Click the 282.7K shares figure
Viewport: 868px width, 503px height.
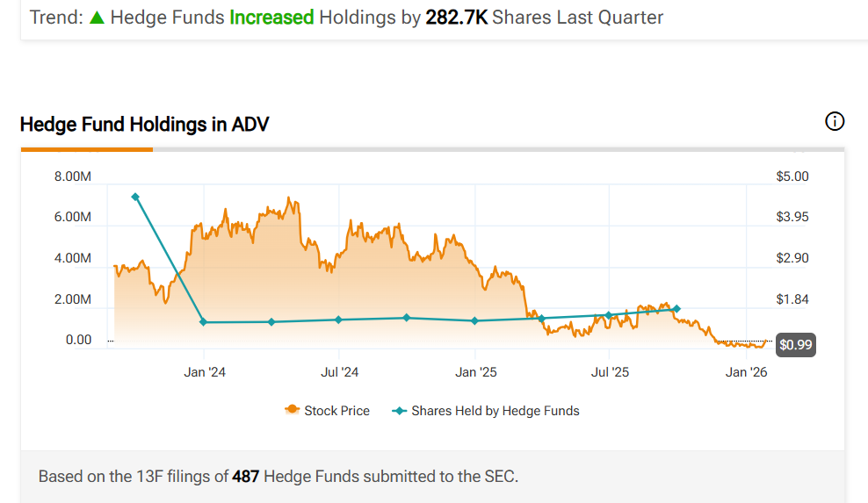456,18
